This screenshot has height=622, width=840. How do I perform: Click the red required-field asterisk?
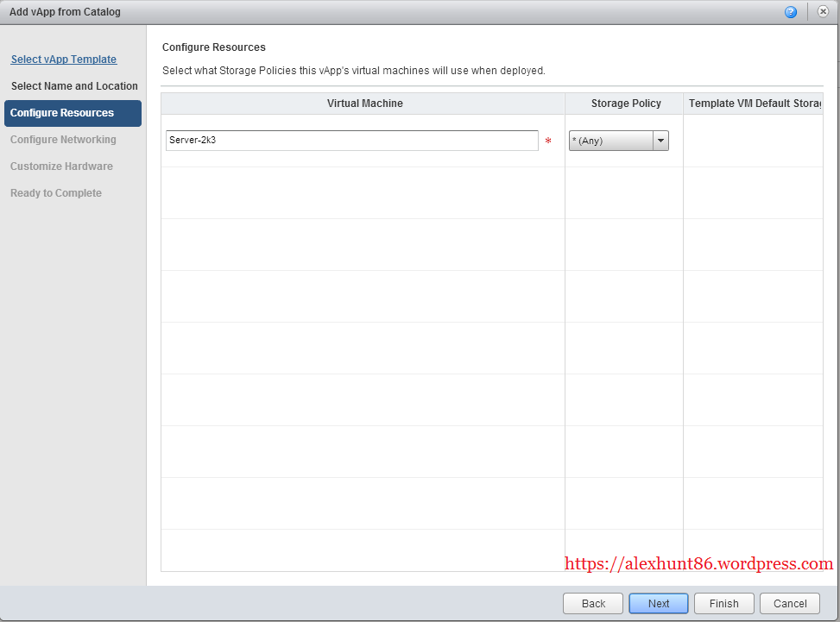point(548,141)
